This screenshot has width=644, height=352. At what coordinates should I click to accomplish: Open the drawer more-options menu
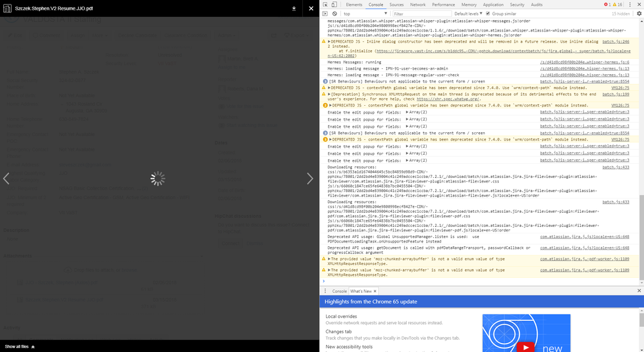pyautogui.click(x=326, y=291)
